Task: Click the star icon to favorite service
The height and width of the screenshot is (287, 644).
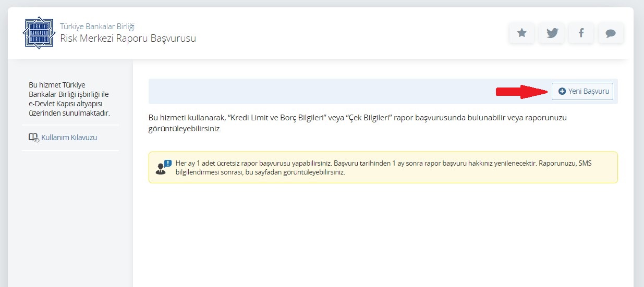Action: coord(521,33)
